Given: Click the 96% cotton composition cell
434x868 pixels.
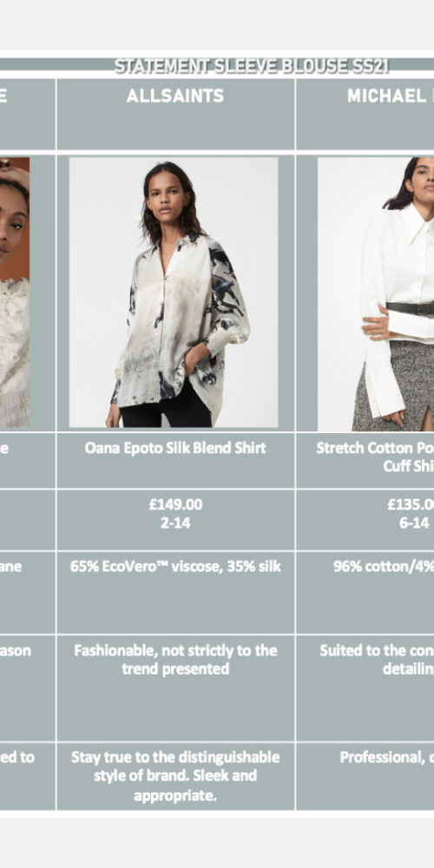Looking at the screenshot, I should coord(365,592).
